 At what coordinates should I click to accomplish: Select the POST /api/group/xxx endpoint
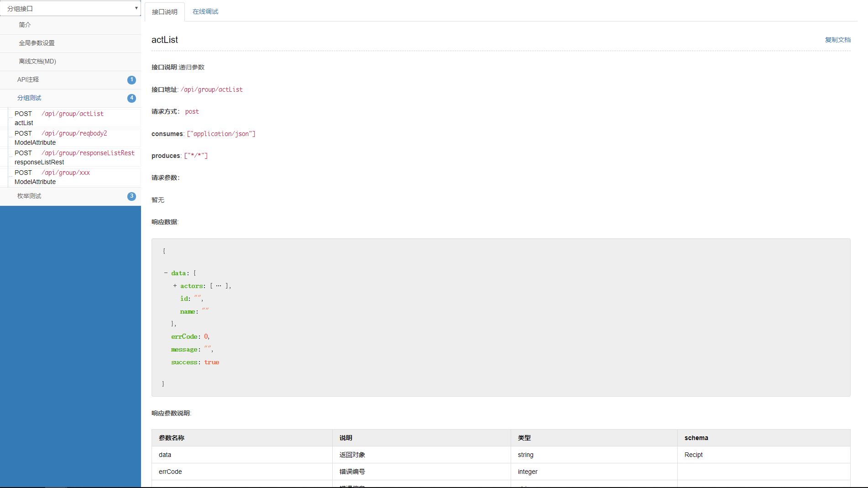tap(75, 177)
